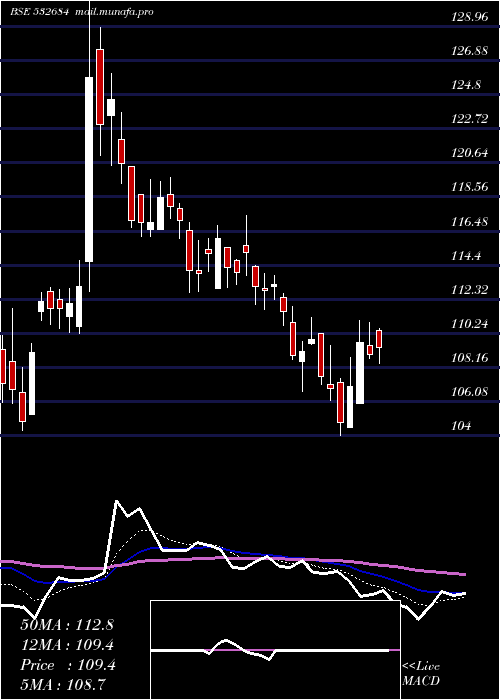Viewport: 500px width, 700px height.
Task: Click the 124.8 price axis label
Action: click(467, 85)
